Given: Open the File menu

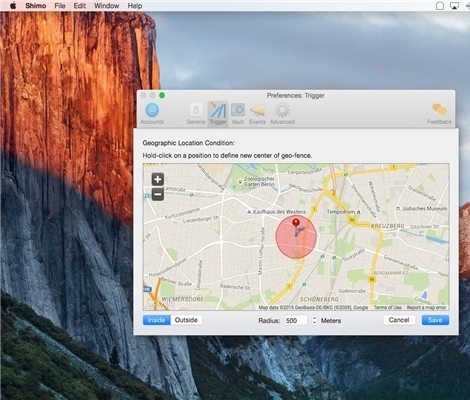Looking at the screenshot, I should [x=60, y=6].
